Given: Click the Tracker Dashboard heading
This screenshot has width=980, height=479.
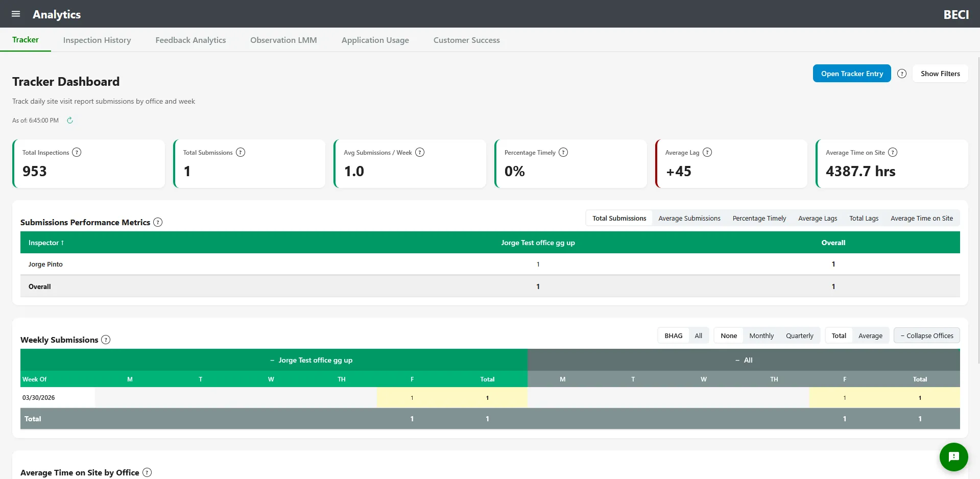Looking at the screenshot, I should pyautogui.click(x=66, y=82).
